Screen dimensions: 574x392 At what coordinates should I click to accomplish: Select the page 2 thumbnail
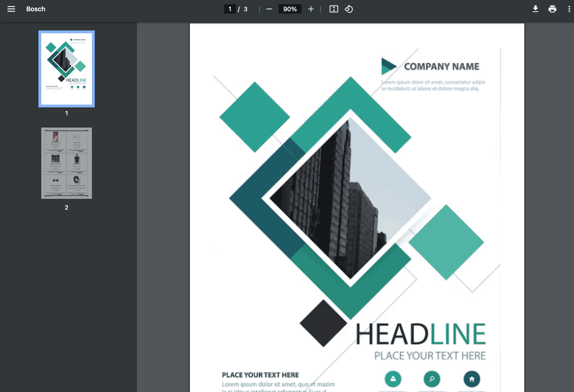(x=66, y=163)
